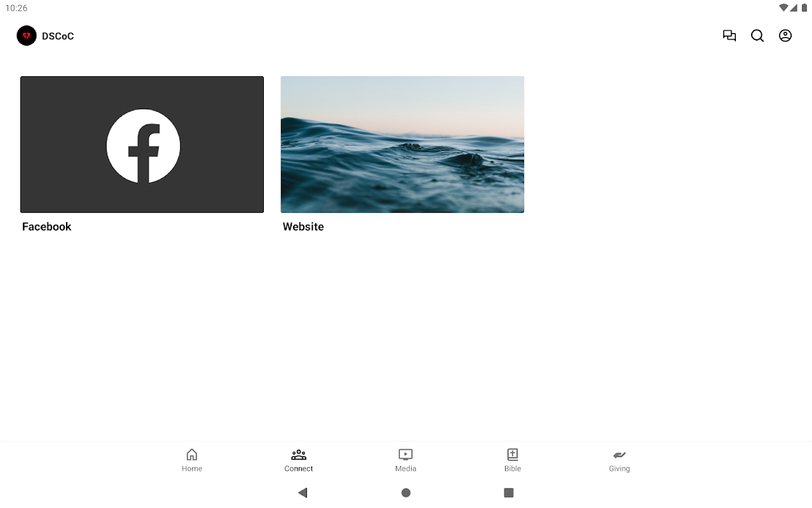
Task: Open the Website ocean image card
Action: pyautogui.click(x=402, y=145)
